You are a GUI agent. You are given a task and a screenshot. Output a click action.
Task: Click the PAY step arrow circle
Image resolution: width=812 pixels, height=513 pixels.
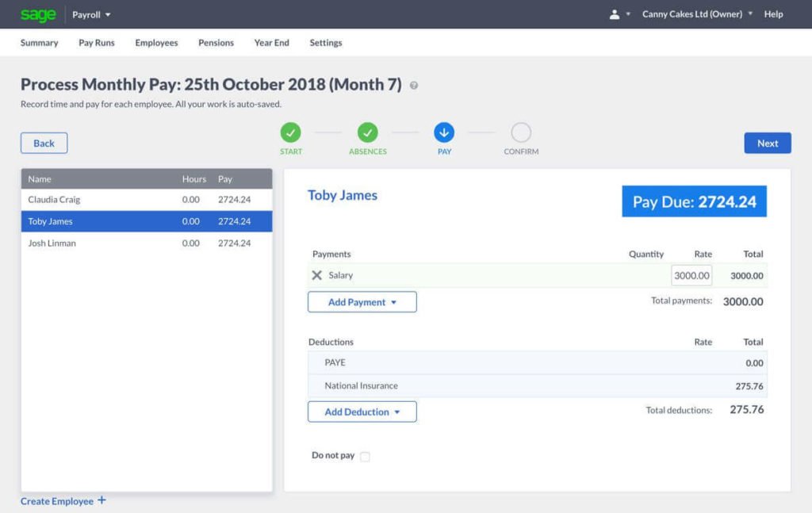coord(444,132)
